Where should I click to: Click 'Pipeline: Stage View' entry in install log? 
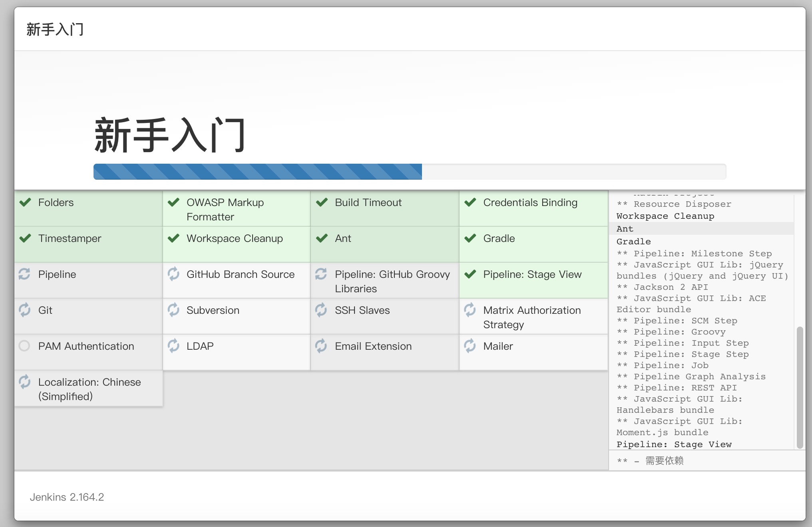[674, 444]
